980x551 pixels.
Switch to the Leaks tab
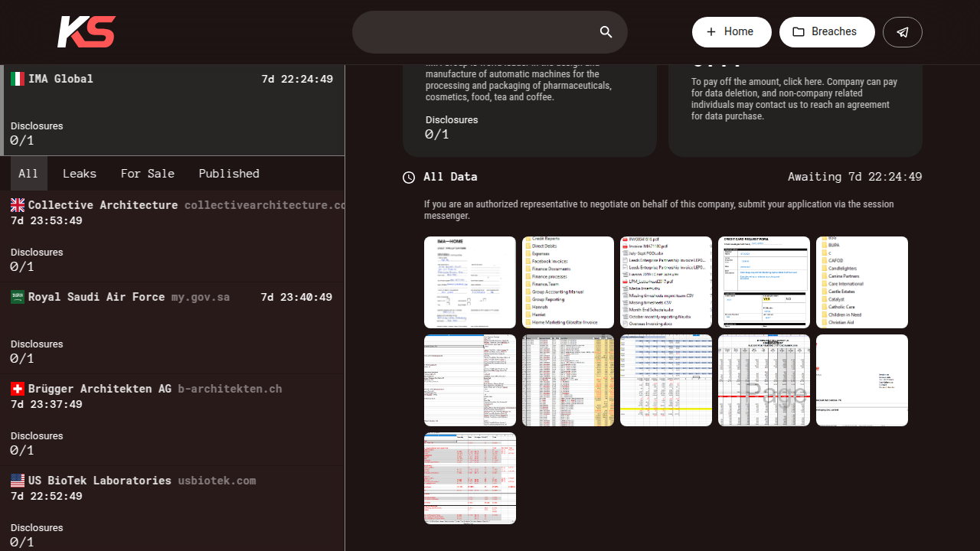click(80, 174)
